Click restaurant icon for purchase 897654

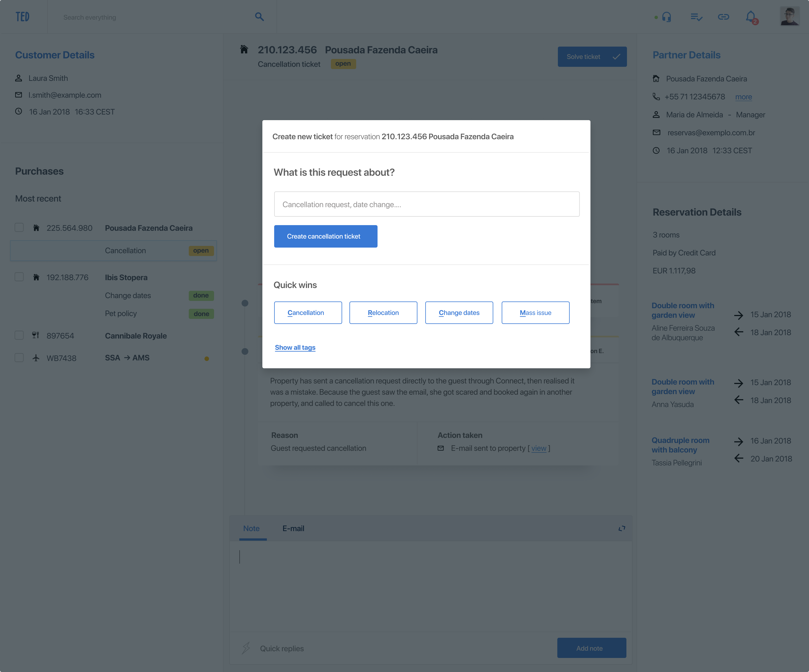36,335
